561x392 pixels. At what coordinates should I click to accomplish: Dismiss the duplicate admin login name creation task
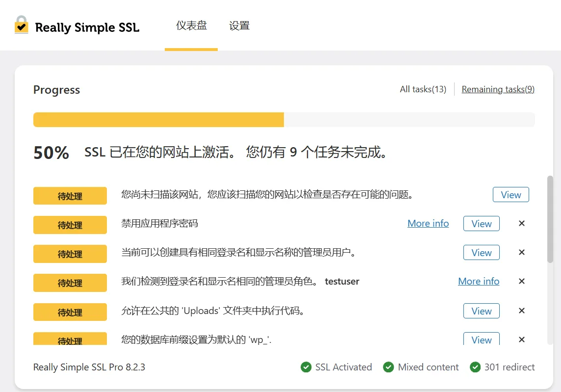tap(522, 253)
